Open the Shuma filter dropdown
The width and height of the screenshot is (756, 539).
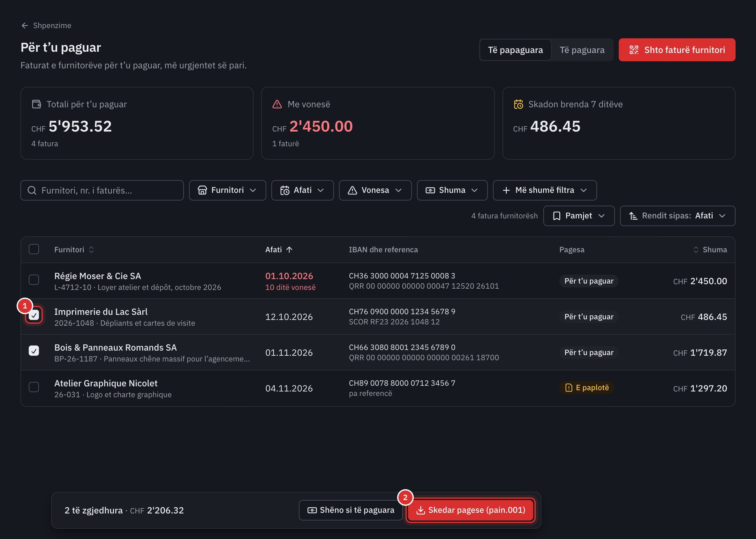click(452, 190)
